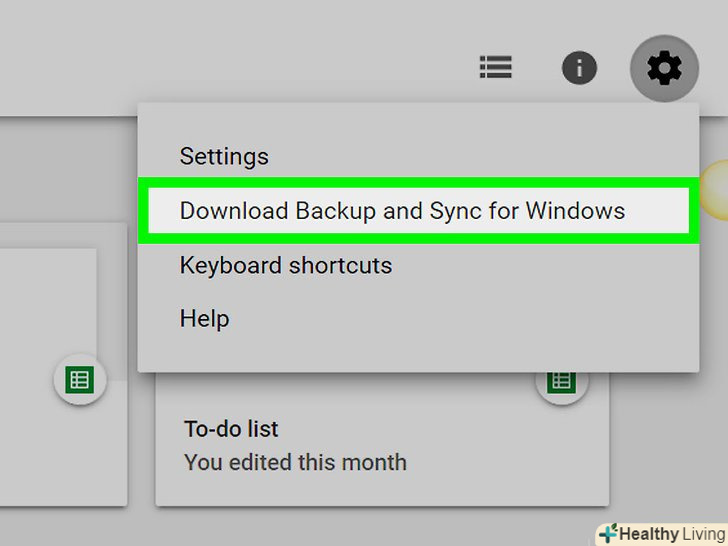This screenshot has width=728, height=546.
Task: Click the Sheets icon on left file card
Action: [80, 379]
